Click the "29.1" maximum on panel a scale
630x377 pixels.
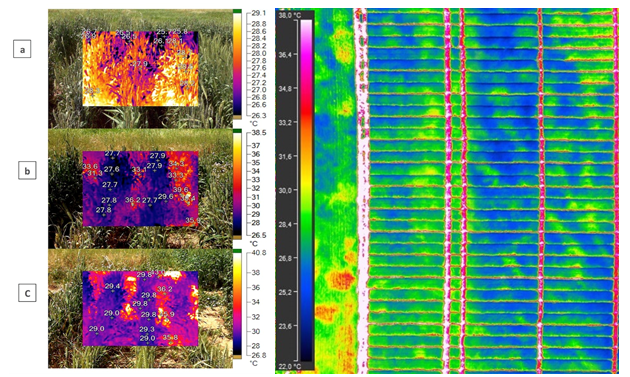point(259,13)
